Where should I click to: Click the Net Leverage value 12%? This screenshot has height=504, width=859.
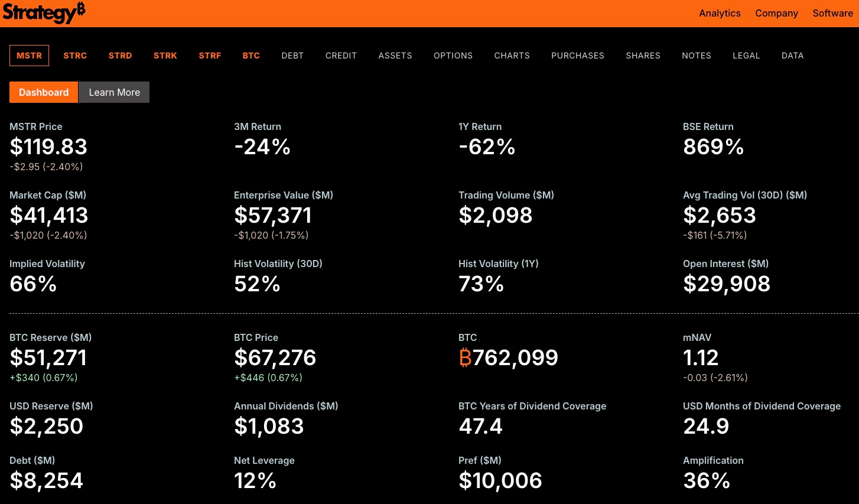(255, 480)
